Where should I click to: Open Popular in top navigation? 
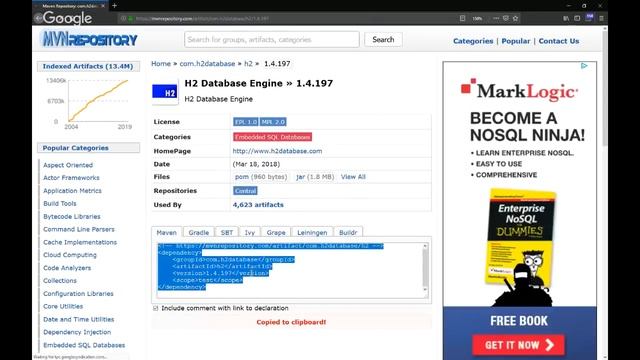click(516, 41)
